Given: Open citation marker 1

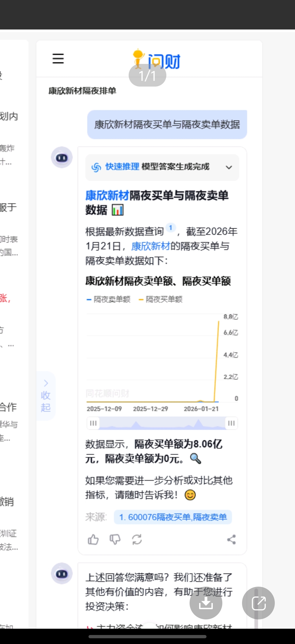Looking at the screenshot, I should (171, 228).
